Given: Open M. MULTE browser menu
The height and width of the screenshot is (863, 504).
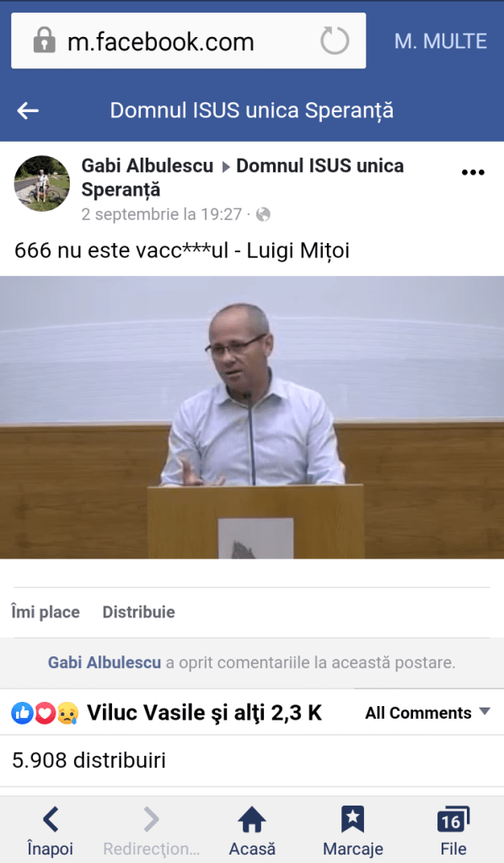Looking at the screenshot, I should 440,41.
